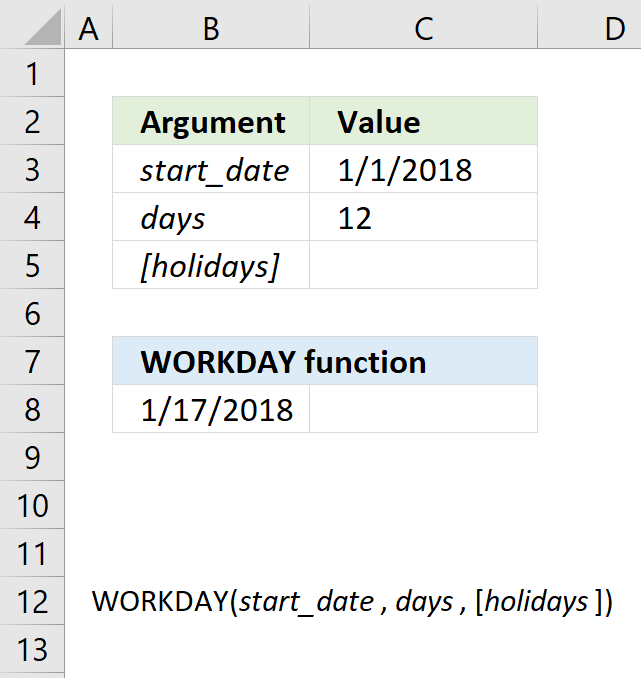Select the start_date label cell
The height and width of the screenshot is (678, 641).
tap(211, 169)
